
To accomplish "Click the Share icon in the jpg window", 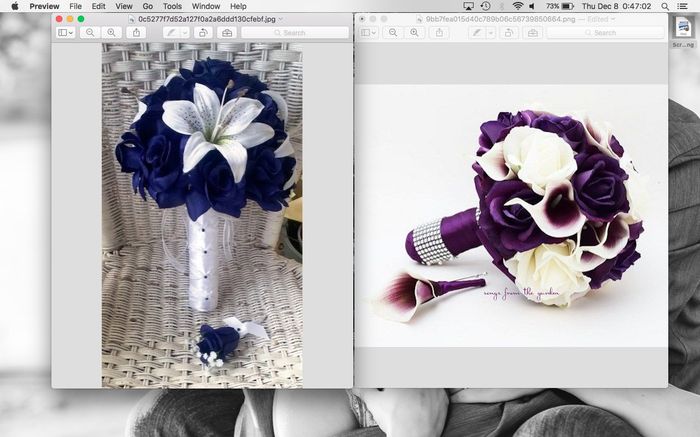I will coord(137,33).
